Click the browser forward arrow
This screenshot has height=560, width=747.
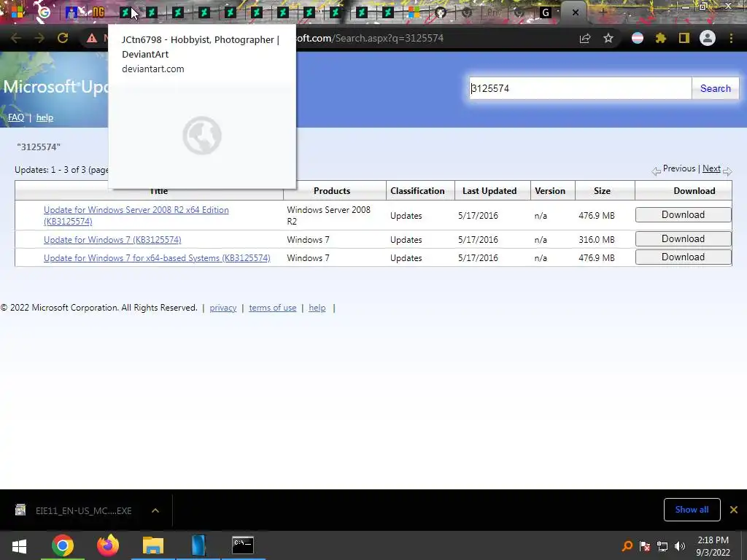click(39, 38)
